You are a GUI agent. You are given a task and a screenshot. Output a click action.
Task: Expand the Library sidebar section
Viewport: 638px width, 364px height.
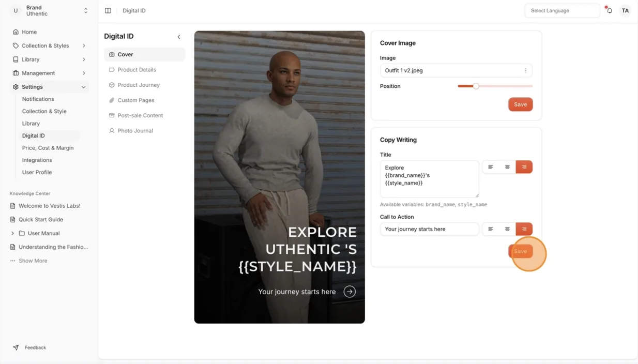pyautogui.click(x=50, y=59)
